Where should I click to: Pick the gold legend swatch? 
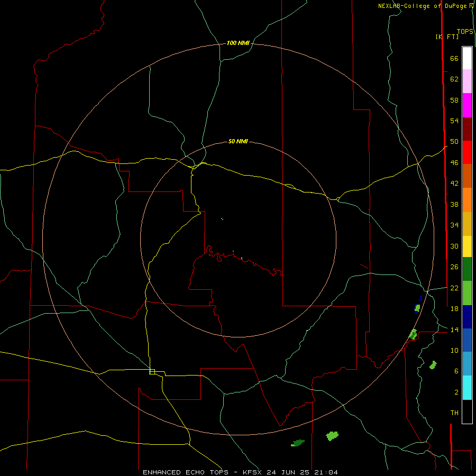coord(467,224)
